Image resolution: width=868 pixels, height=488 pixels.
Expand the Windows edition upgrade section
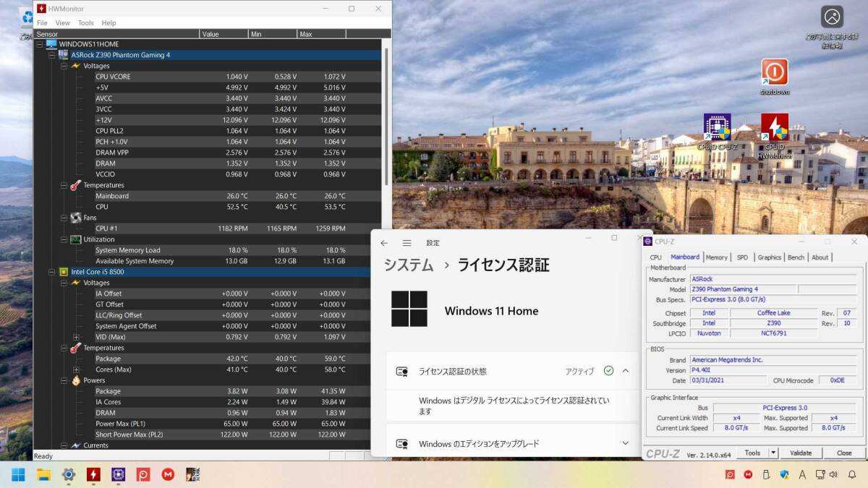626,443
